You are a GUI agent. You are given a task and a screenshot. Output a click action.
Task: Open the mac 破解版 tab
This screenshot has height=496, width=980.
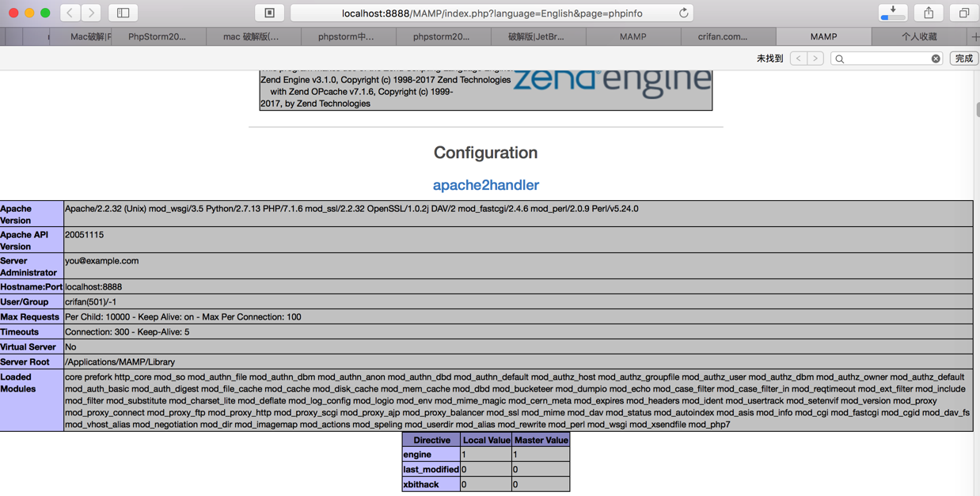(253, 36)
